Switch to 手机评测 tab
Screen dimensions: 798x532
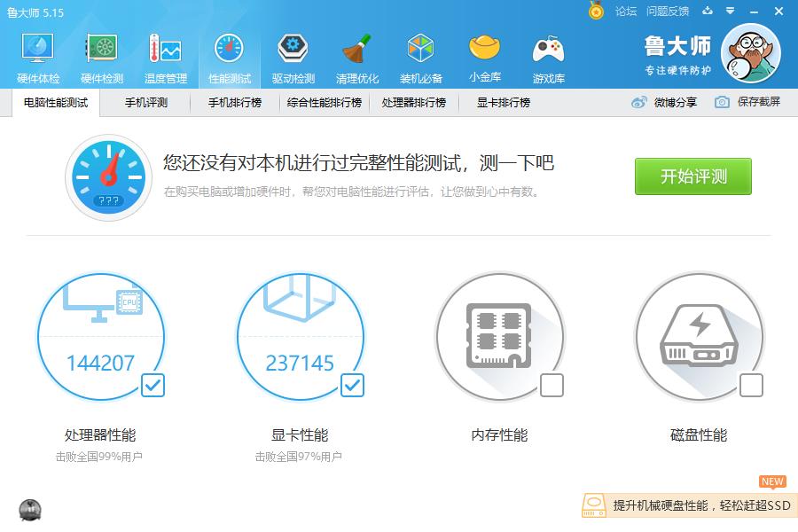(x=146, y=103)
